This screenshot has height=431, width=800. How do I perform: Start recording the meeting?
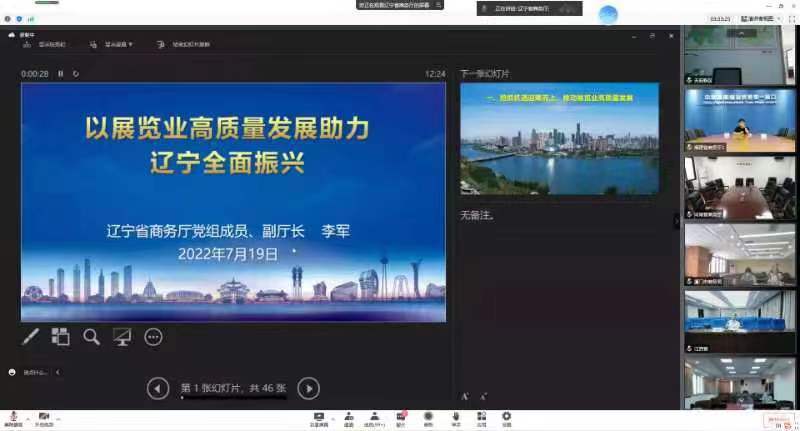(428, 419)
